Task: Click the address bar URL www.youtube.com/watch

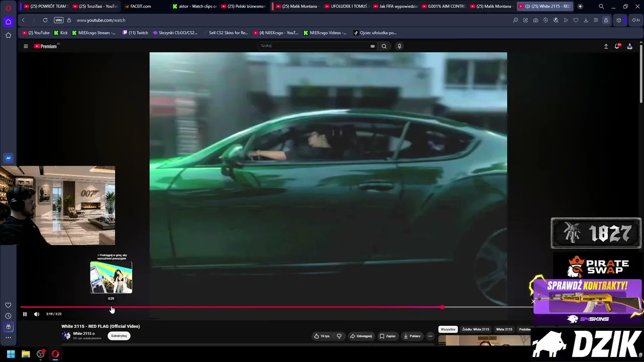Action: 101,20
